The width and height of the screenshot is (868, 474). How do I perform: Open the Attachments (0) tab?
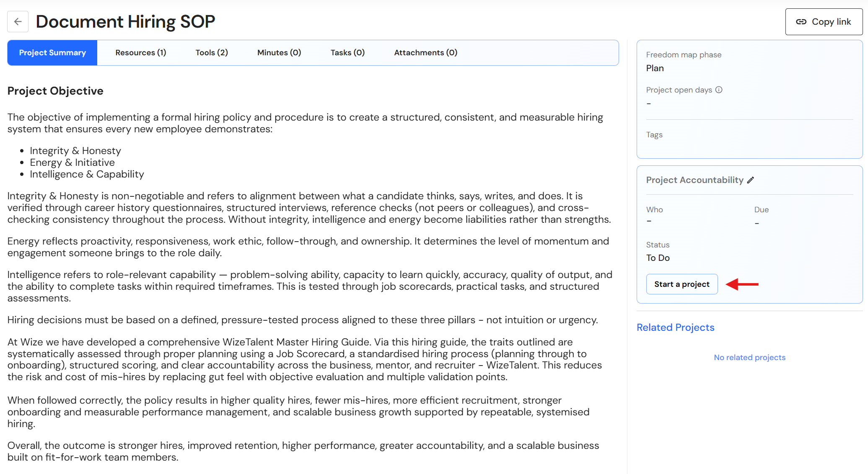(x=425, y=53)
